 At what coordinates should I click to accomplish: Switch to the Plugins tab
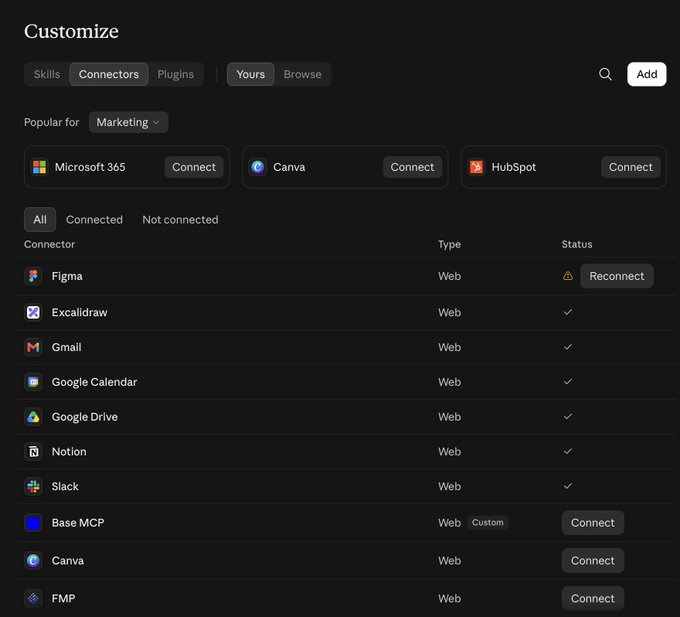point(176,74)
